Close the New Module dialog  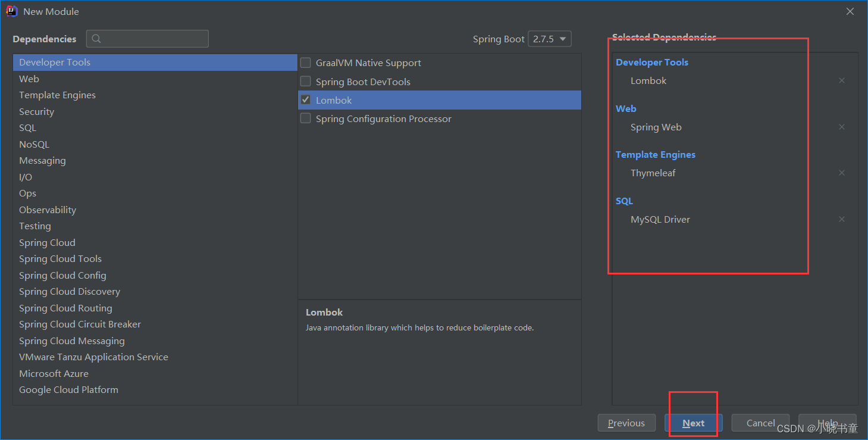pyautogui.click(x=850, y=11)
